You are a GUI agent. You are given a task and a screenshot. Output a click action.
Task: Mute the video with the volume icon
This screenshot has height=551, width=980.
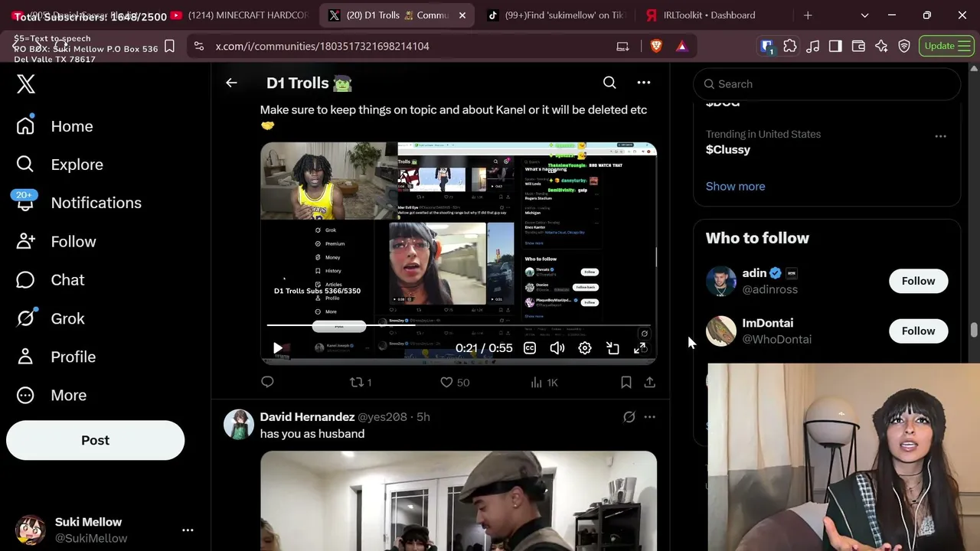click(x=557, y=348)
